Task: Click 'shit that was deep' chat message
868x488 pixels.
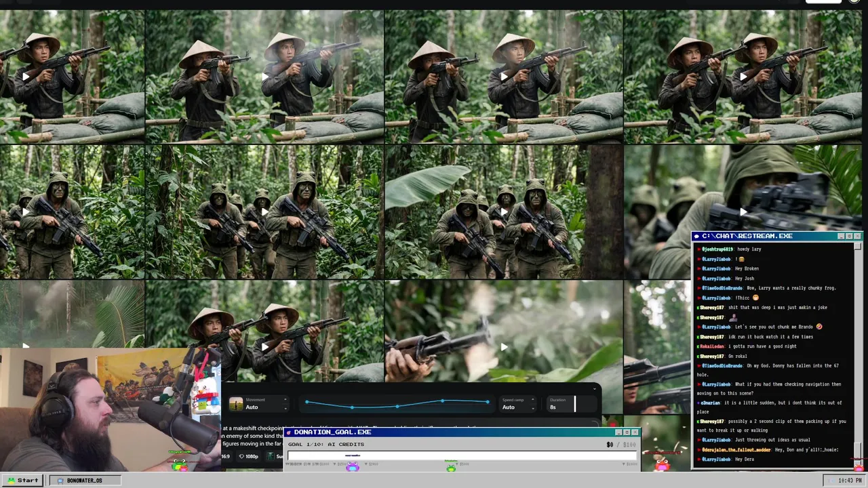Action: point(777,308)
